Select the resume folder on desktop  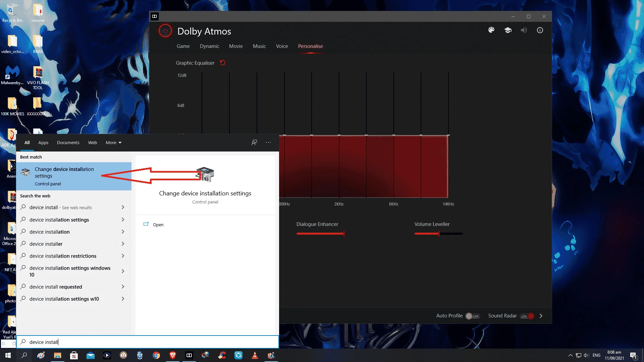[x=38, y=13]
